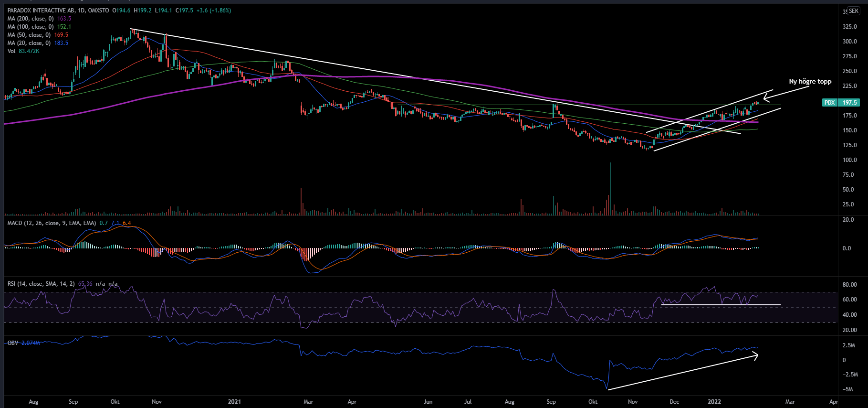
Task: Click the SEK currency selector on price axis
Action: tap(853, 11)
